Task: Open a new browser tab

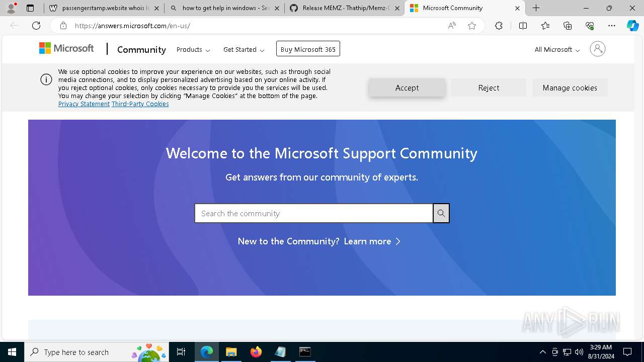Action: 536,8
